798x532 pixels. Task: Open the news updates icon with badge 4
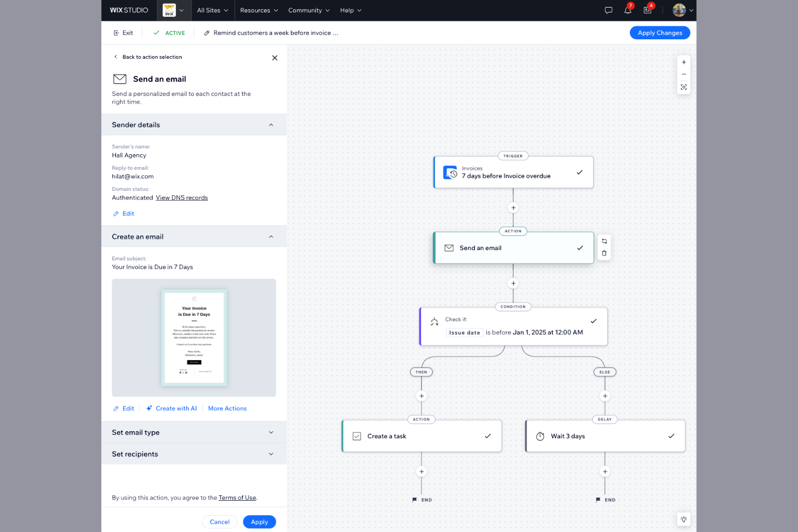coord(648,10)
